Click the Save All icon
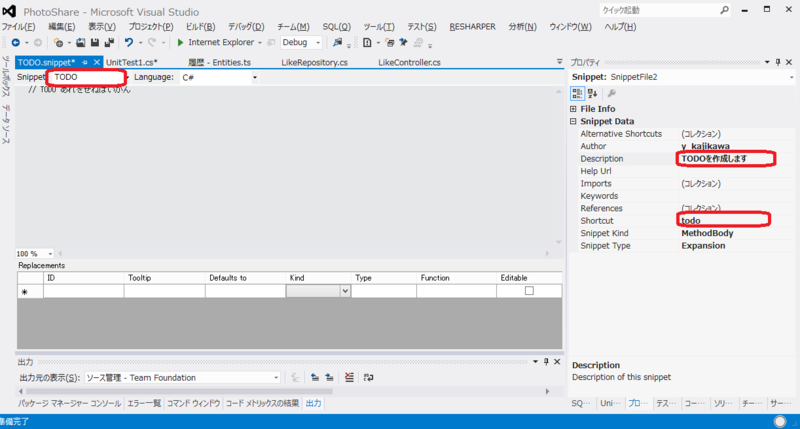The height and width of the screenshot is (429, 800). tap(109, 43)
